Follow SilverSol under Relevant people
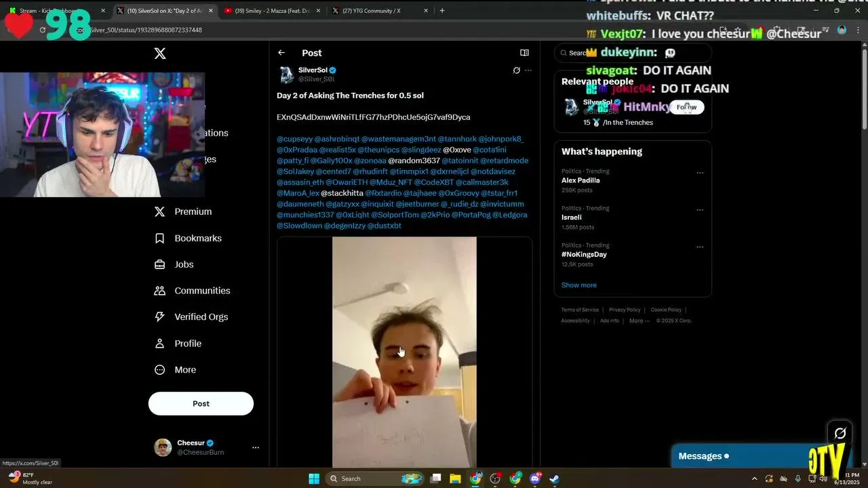This screenshot has height=488, width=868. pos(686,107)
